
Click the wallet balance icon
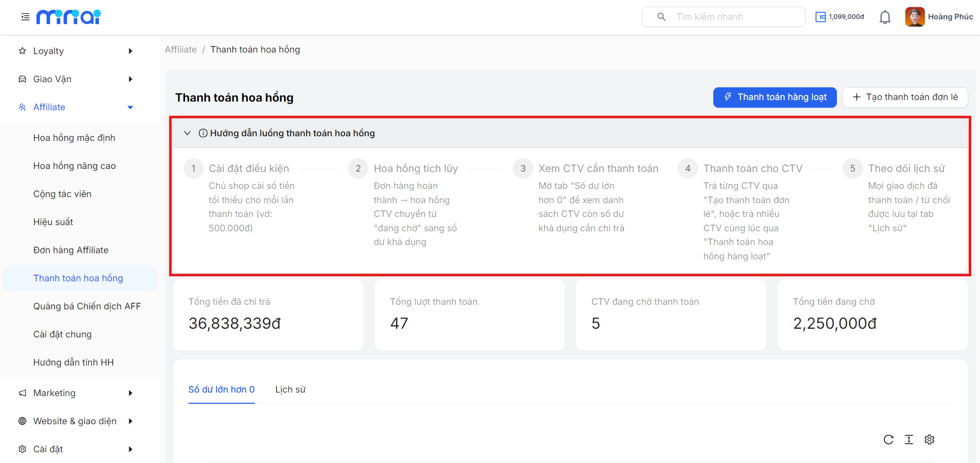(x=821, y=17)
